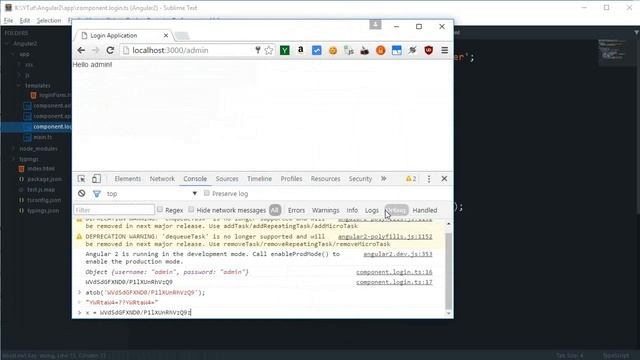Click the console Filter input field
This screenshot has width=640, height=360.
[114, 210]
